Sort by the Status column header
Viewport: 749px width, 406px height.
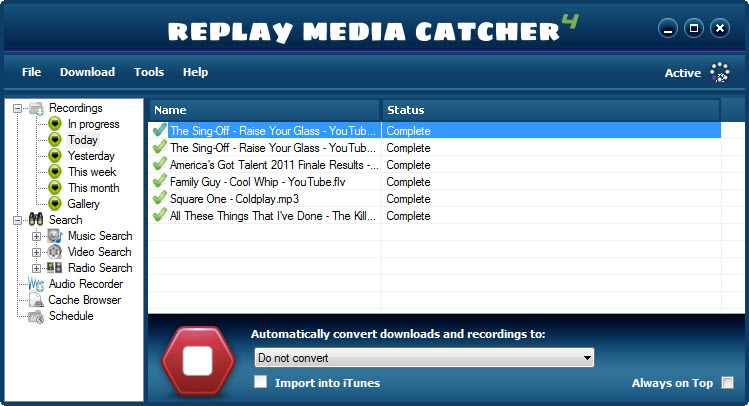point(551,110)
